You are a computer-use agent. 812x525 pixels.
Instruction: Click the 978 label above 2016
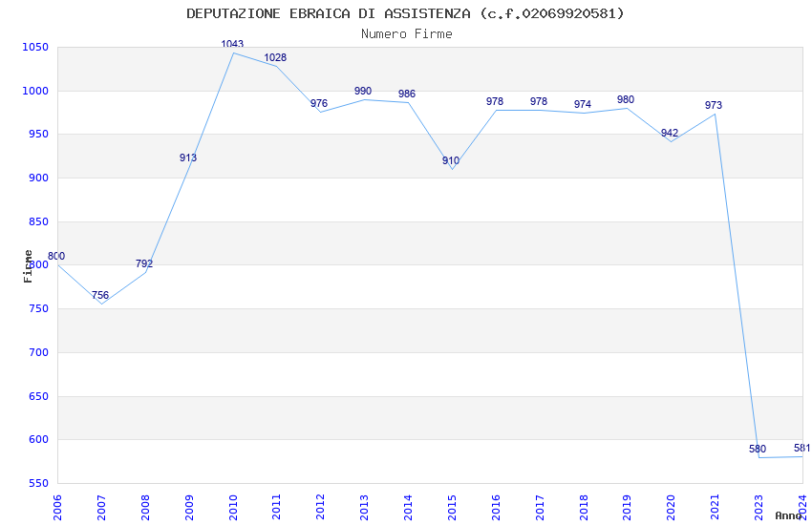[x=495, y=101]
